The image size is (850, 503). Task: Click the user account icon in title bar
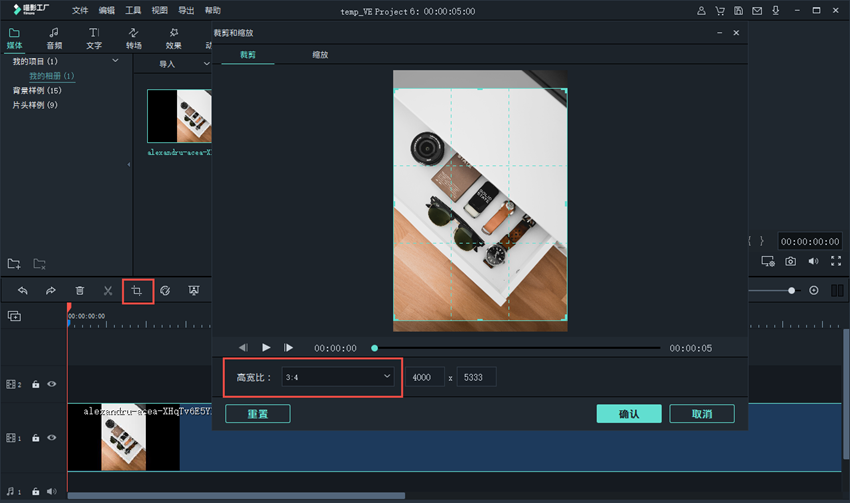click(x=701, y=10)
